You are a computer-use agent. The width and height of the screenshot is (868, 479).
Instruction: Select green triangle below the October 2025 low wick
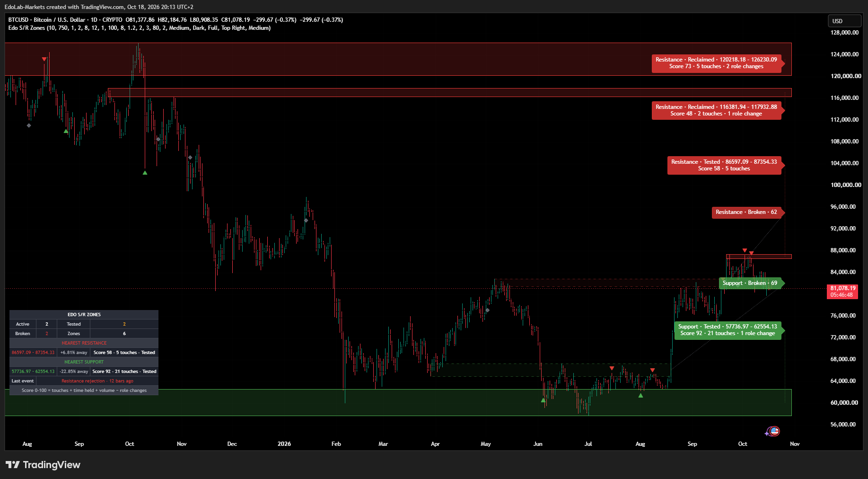click(x=145, y=173)
